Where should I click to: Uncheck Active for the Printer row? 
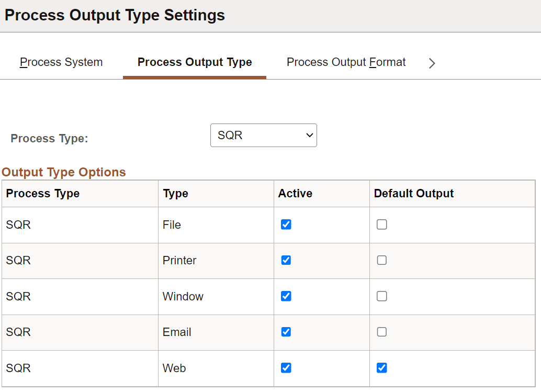286,260
